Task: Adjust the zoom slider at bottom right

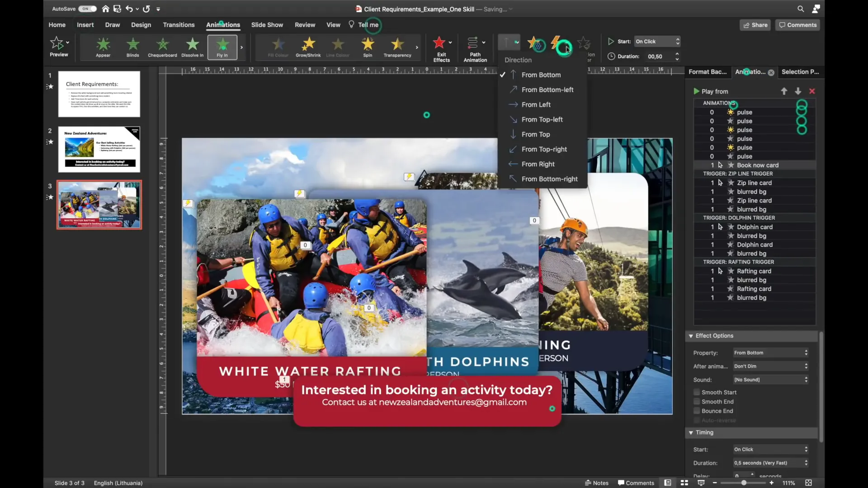Action: (743, 483)
